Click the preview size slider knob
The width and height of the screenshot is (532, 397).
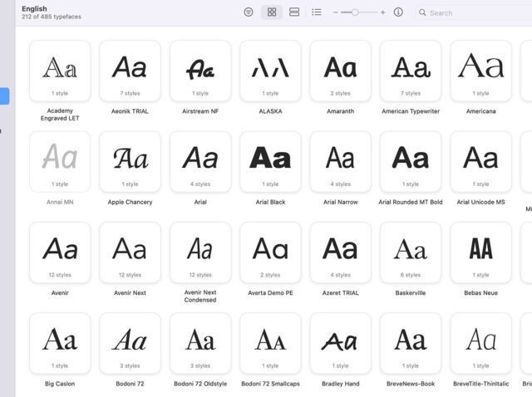click(x=355, y=12)
